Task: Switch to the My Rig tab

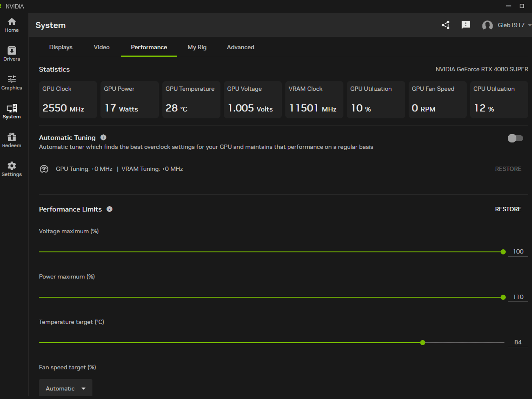Action: pos(197,47)
